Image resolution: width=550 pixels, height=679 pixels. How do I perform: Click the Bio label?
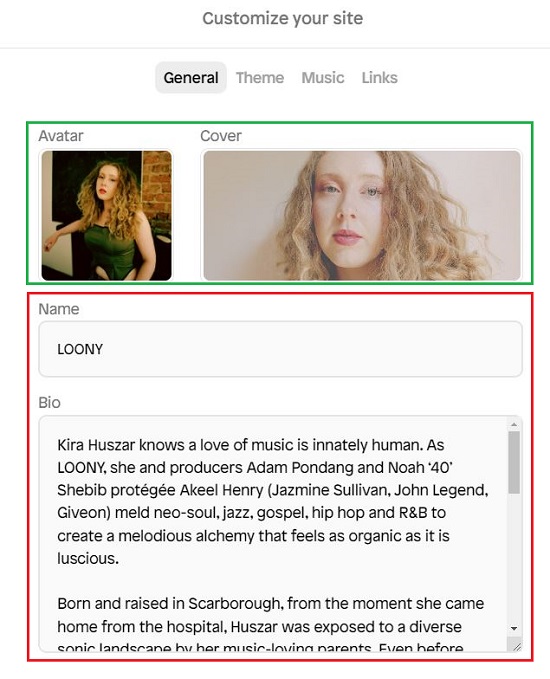pos(49,403)
